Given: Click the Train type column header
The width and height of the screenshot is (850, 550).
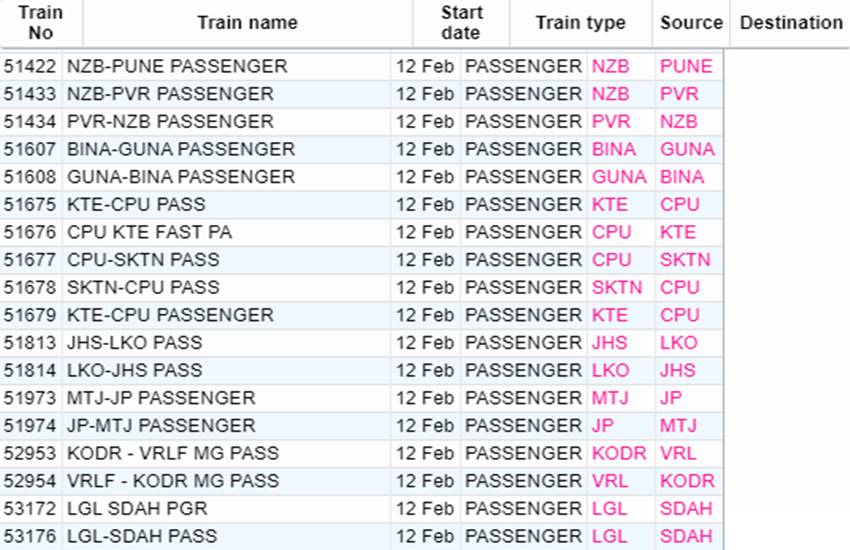Looking at the screenshot, I should (x=581, y=23).
